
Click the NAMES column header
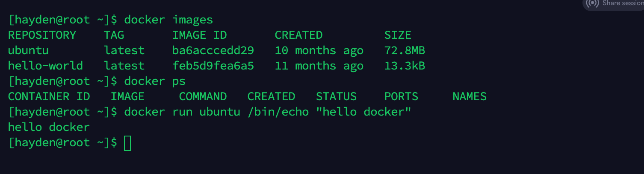[x=470, y=97]
